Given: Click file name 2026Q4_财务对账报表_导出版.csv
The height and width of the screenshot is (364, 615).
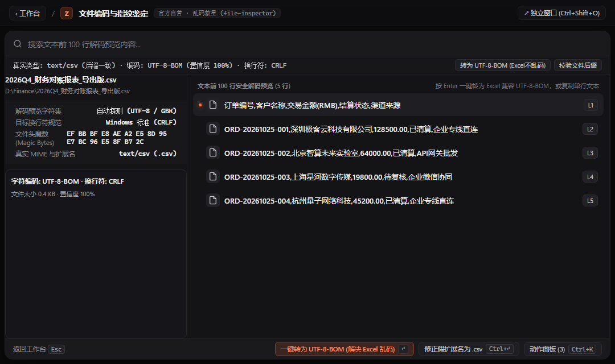Looking at the screenshot, I should click(61, 80).
